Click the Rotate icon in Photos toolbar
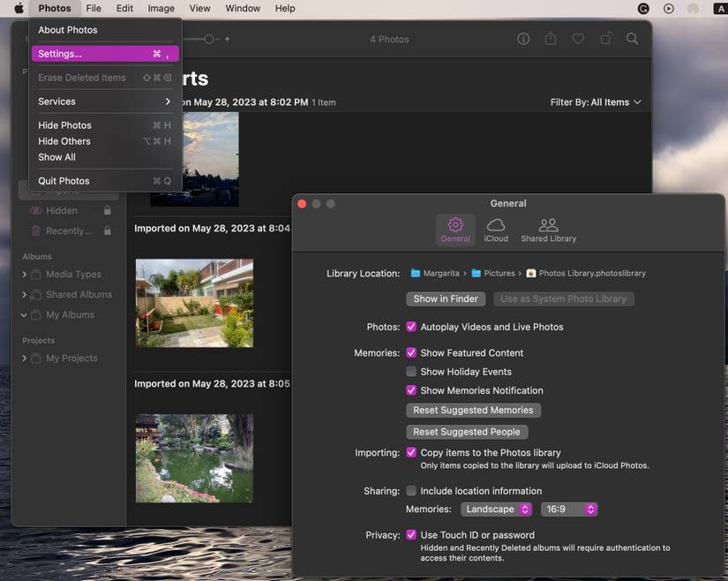Image resolution: width=728 pixels, height=581 pixels. click(x=606, y=39)
